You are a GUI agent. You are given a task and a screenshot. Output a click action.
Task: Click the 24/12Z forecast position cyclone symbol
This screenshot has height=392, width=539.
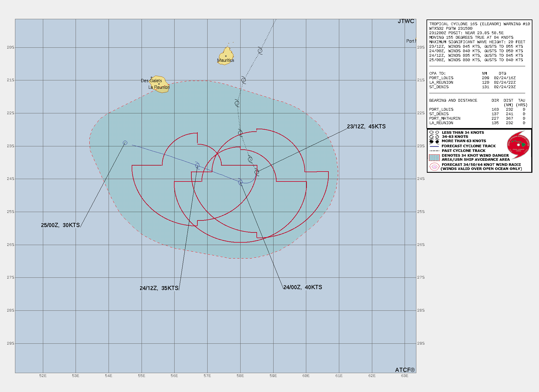pos(197,166)
